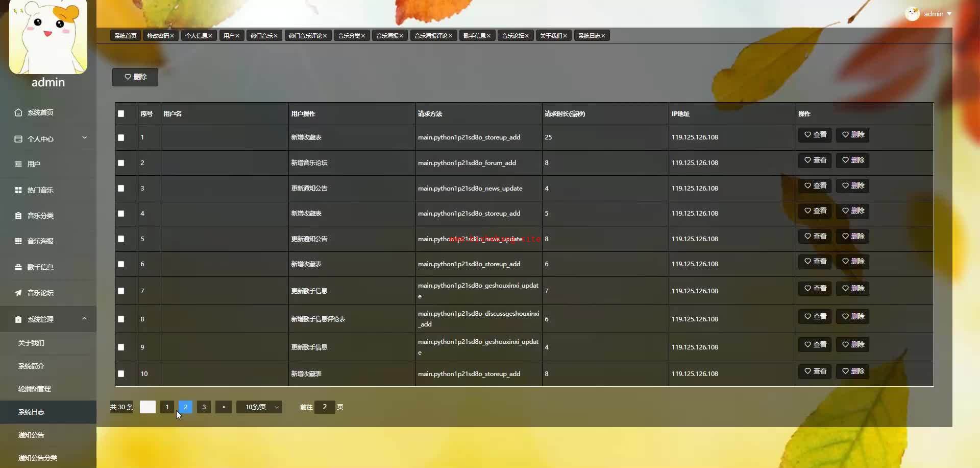Select 系统日志 in the sidebar submenu
The width and height of the screenshot is (980, 468).
point(48,412)
